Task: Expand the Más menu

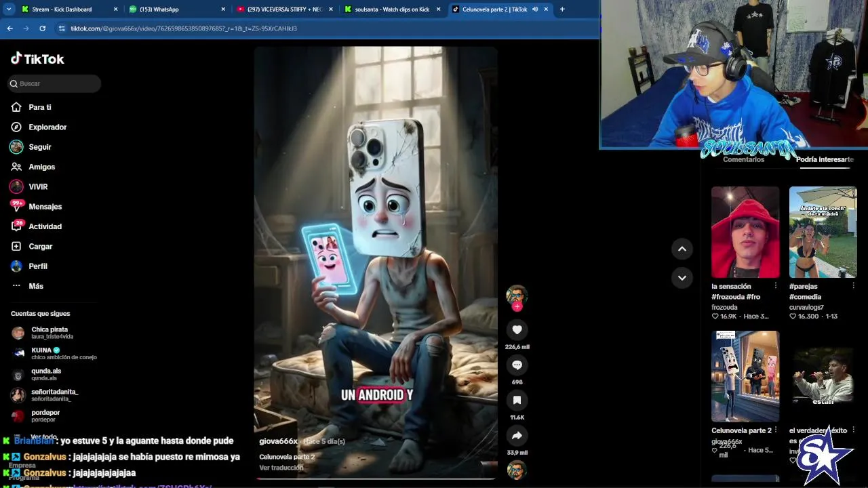Action: point(35,286)
